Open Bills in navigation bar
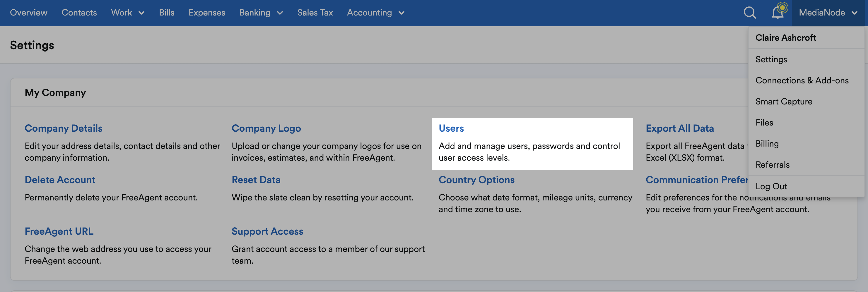Image resolution: width=868 pixels, height=292 pixels. 166,13
